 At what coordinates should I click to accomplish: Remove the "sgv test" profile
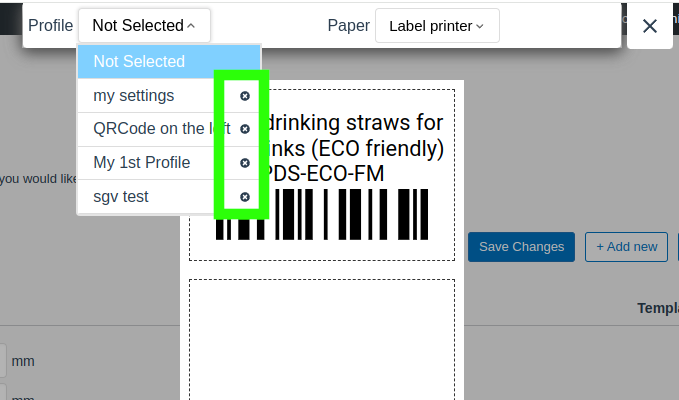click(x=245, y=197)
